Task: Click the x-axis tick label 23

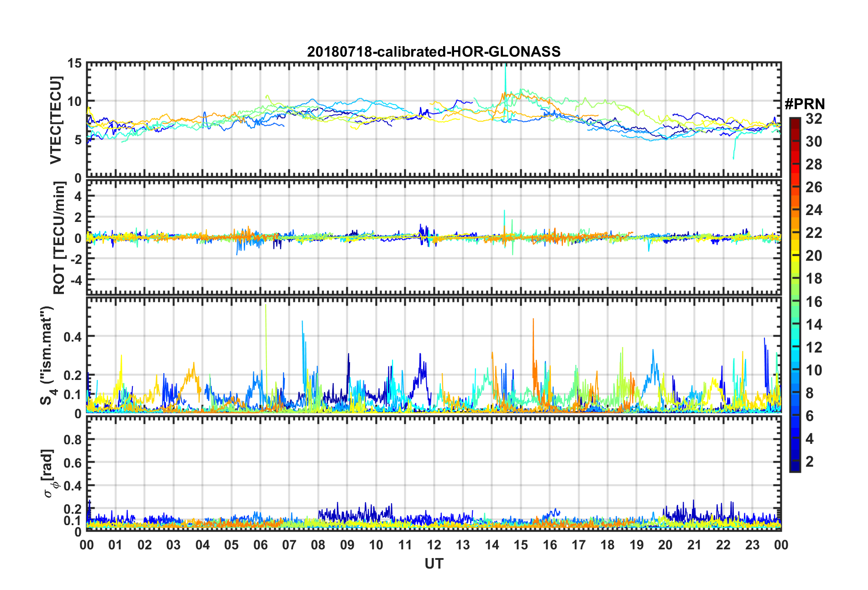Action: tap(752, 545)
